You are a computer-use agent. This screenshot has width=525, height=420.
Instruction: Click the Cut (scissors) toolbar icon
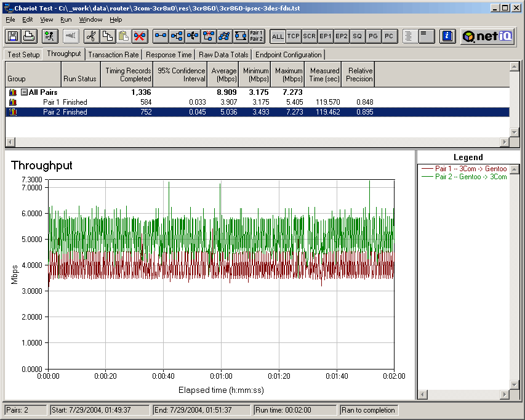coord(90,36)
